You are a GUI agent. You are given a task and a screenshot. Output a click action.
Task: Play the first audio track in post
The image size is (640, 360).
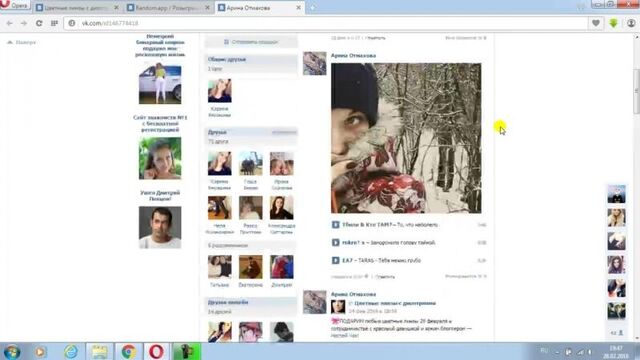(336, 225)
